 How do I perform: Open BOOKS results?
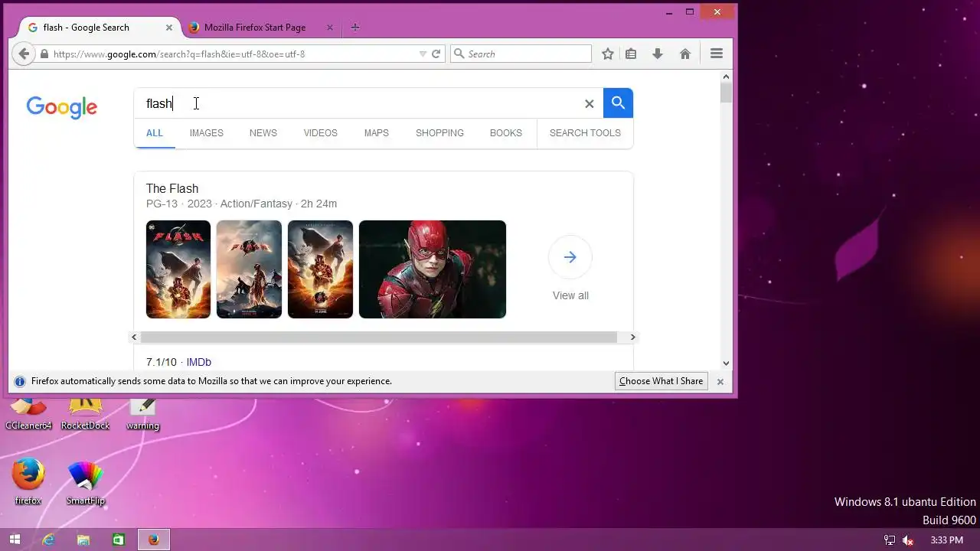coord(506,133)
